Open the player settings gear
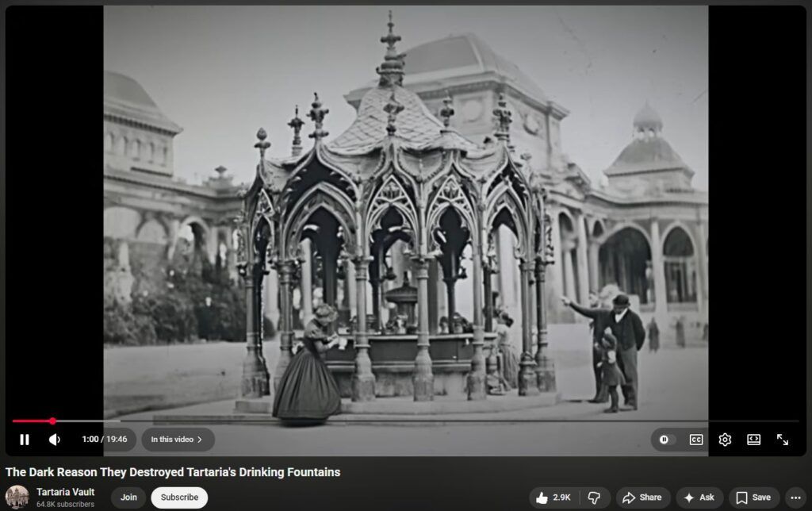This screenshot has width=812, height=511. 725,440
